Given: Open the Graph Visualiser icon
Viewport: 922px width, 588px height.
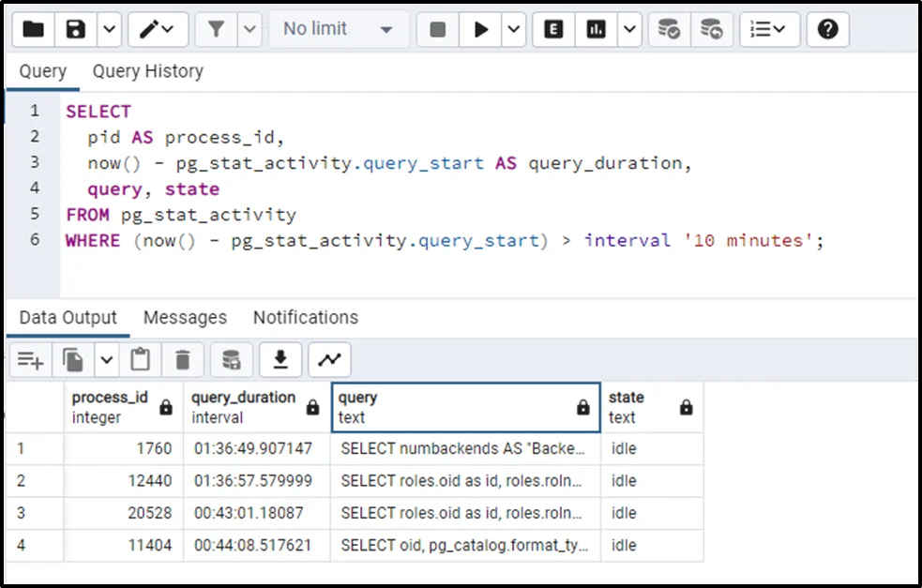Looking at the screenshot, I should [x=329, y=359].
